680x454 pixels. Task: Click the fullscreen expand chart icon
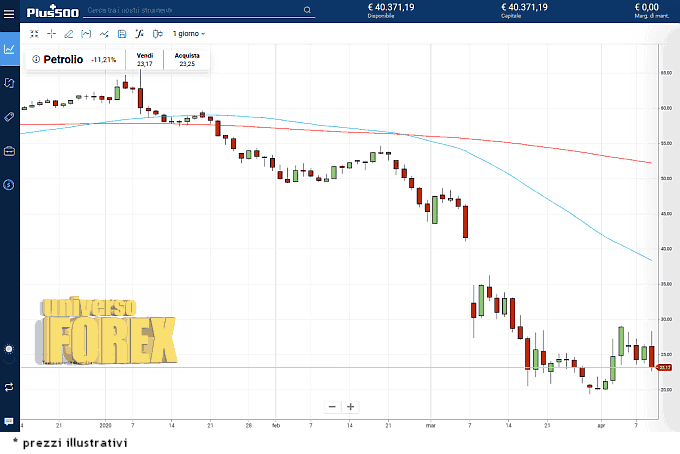point(34,33)
